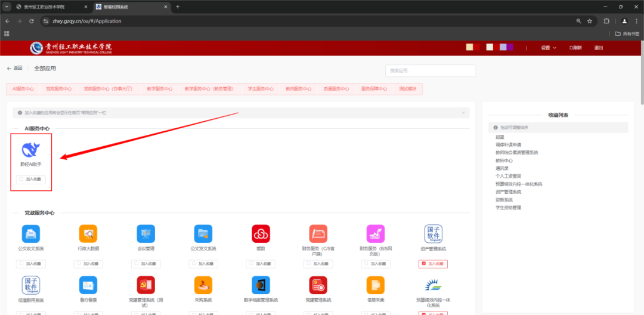
Task: Open 所有书签 bookmarks folder
Action: pyautogui.click(x=627, y=33)
